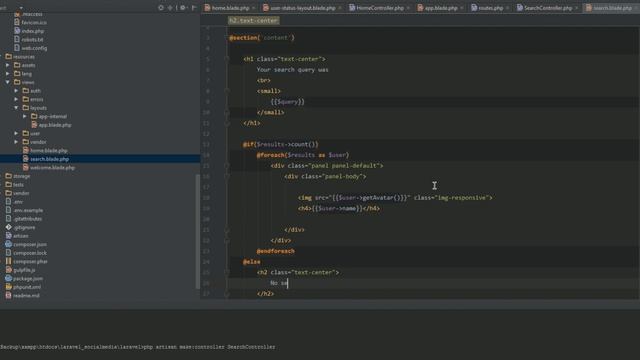The height and width of the screenshot is (360, 640).
Task: Close the HomeController.php tab
Action: coord(408,8)
